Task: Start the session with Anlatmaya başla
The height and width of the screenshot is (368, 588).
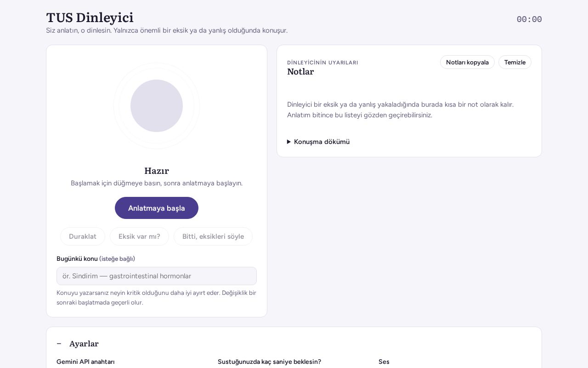Action: pos(157,208)
